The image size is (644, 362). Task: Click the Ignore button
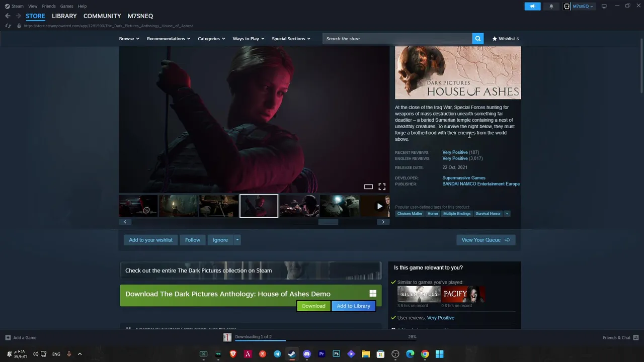tap(220, 240)
